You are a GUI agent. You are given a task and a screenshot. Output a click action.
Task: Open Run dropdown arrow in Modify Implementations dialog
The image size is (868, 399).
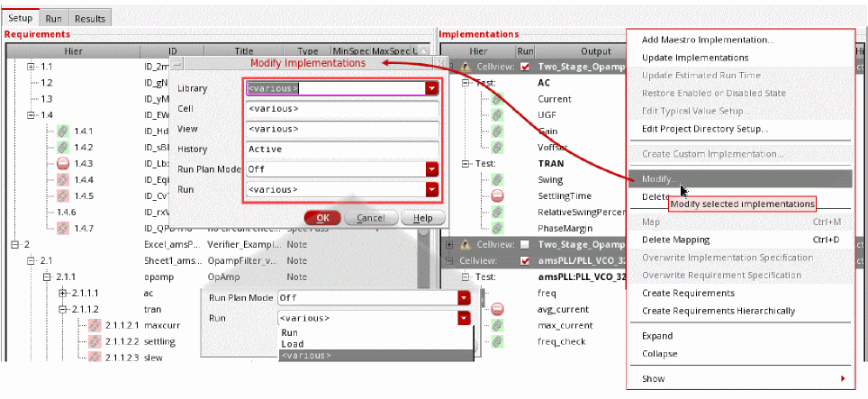click(x=432, y=190)
